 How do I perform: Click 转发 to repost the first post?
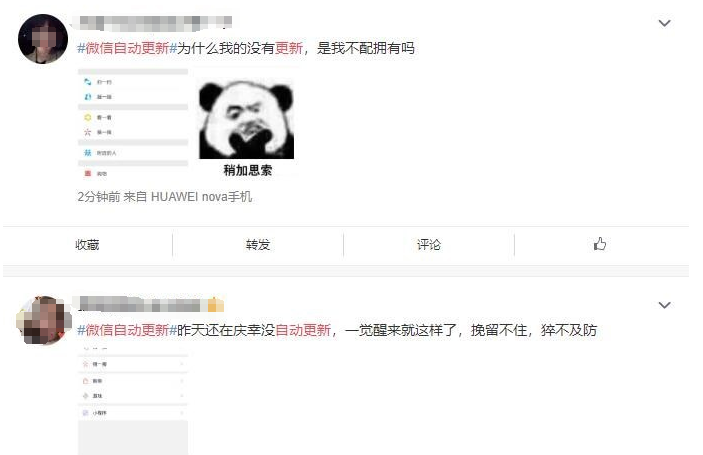(258, 245)
